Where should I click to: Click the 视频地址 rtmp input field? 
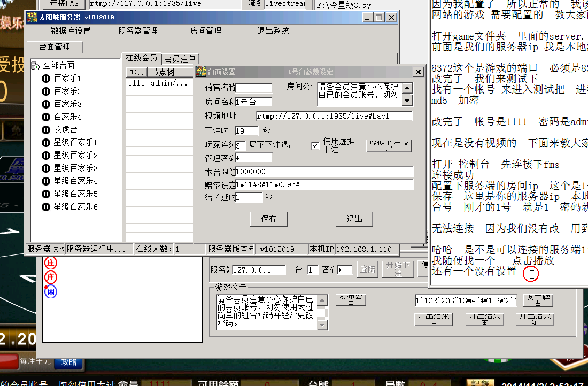coord(334,116)
